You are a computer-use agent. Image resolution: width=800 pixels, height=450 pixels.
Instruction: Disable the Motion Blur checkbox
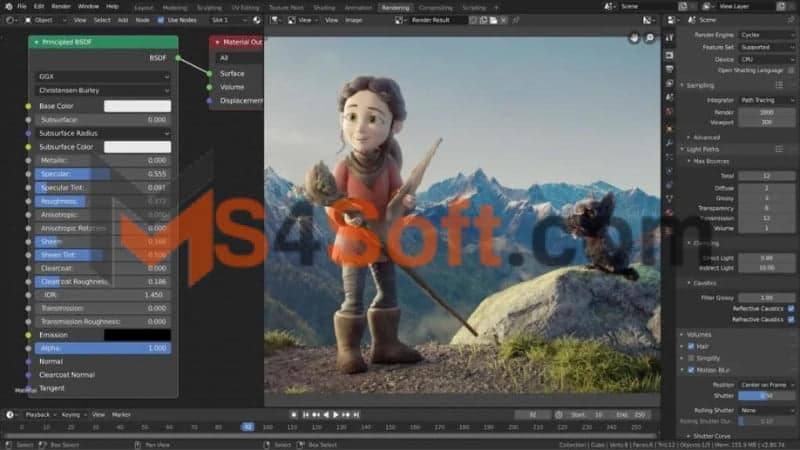690,369
